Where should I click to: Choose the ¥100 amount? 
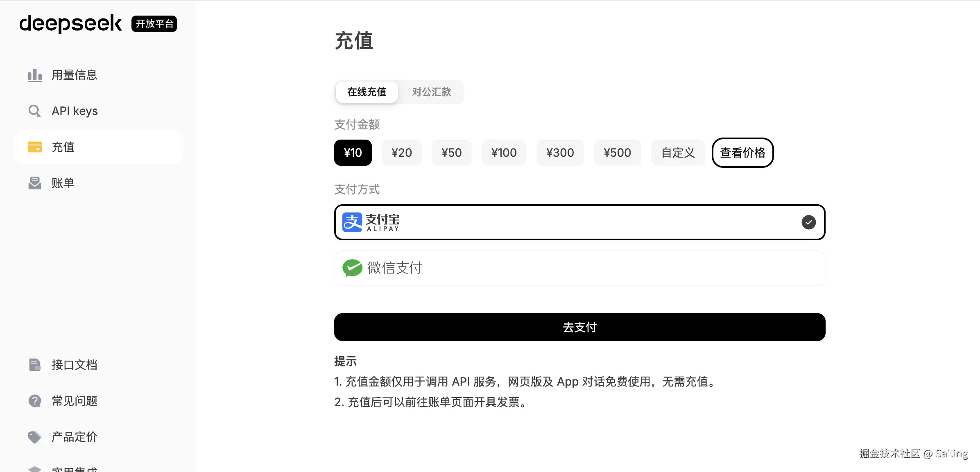(504, 153)
